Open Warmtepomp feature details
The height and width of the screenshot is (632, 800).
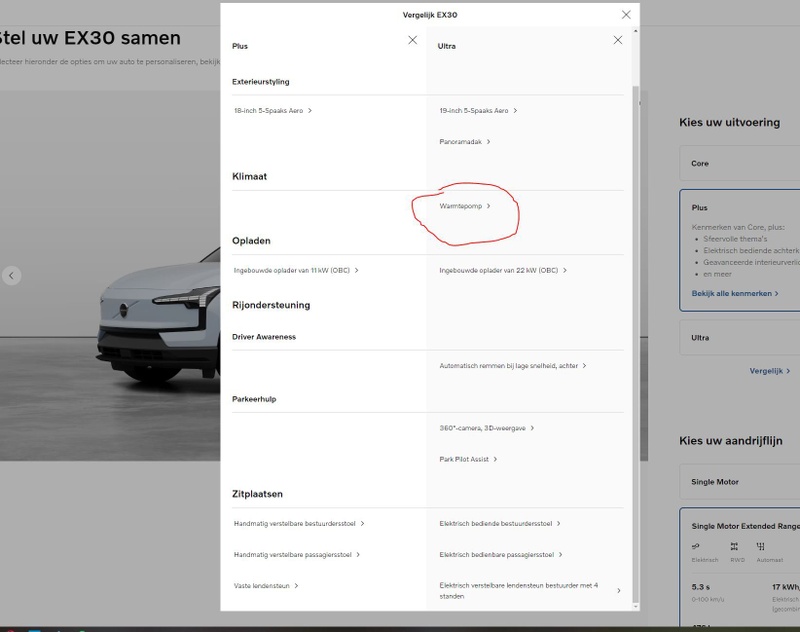465,206
